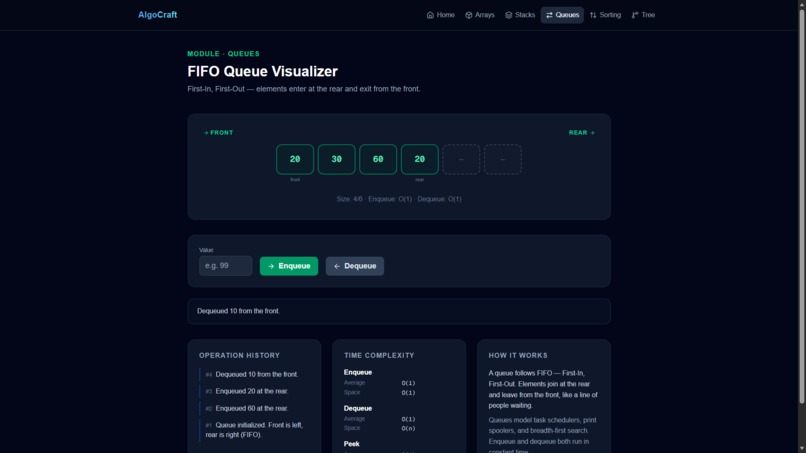This screenshot has height=453, width=806.
Task: Click history entry 'Enqueued 20 at the rear.'
Action: 252,391
